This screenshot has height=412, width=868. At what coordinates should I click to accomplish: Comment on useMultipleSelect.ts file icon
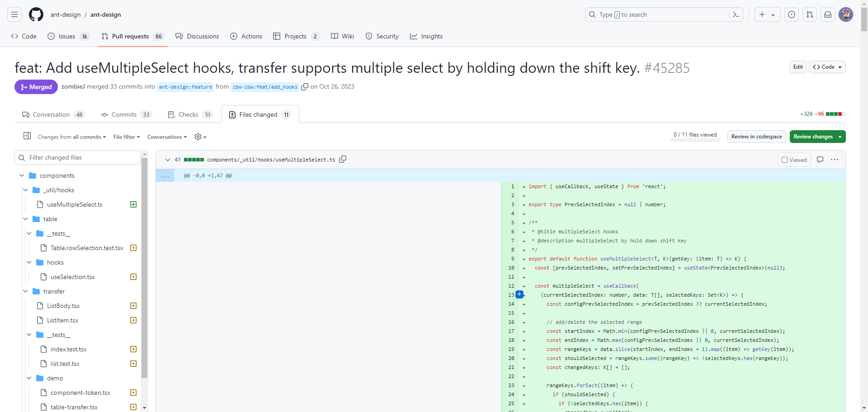click(x=820, y=160)
